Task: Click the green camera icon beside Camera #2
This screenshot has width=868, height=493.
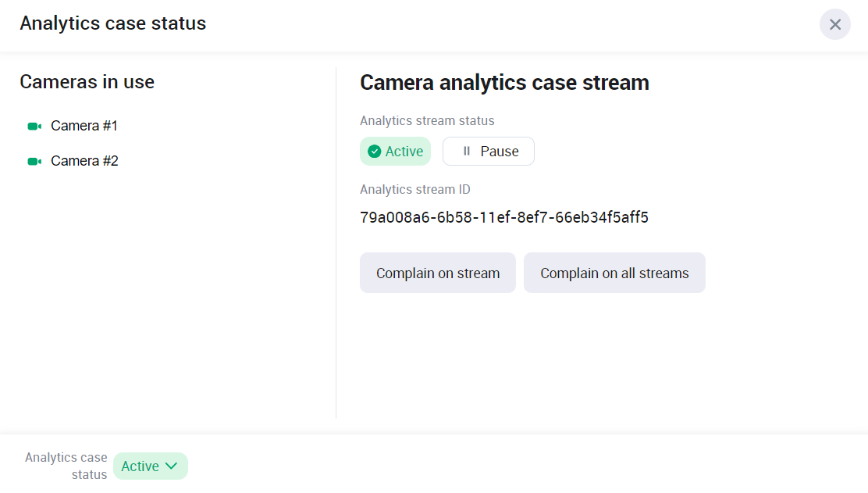Action: click(x=34, y=162)
